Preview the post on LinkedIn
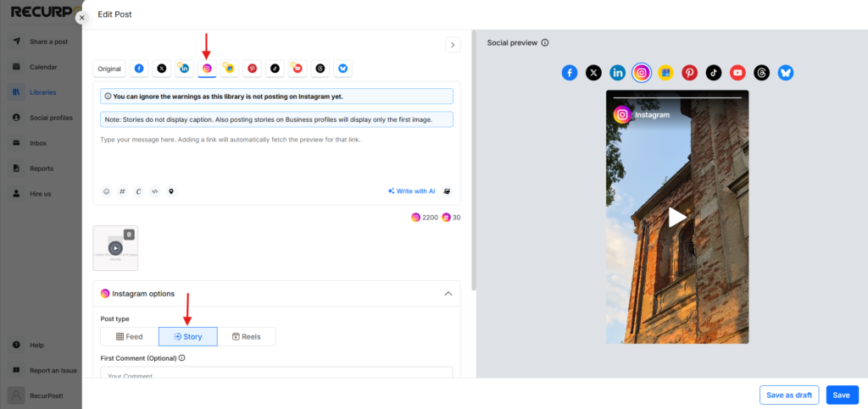868x409 pixels. click(x=618, y=73)
